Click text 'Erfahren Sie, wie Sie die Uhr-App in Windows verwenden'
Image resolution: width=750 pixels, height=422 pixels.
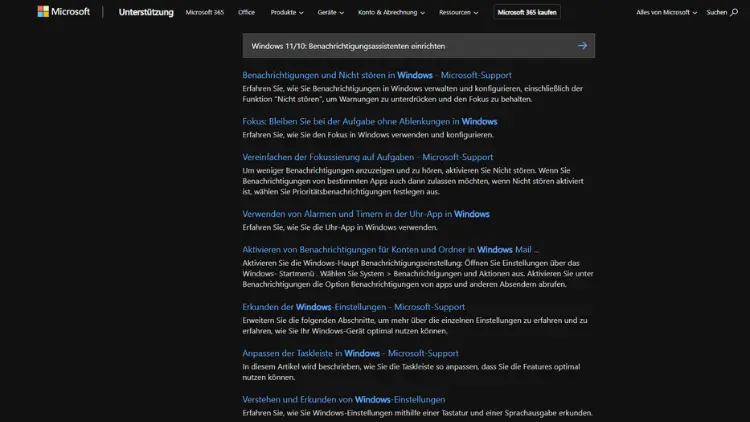[x=340, y=228]
